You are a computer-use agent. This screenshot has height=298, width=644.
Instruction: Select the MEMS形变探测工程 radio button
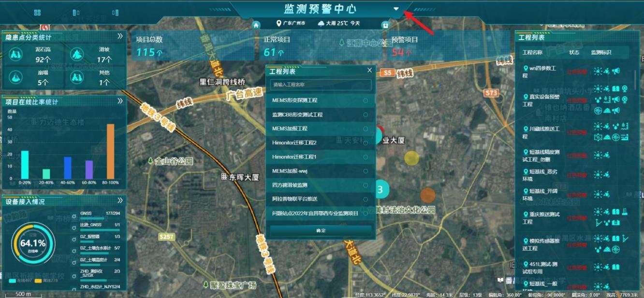tap(366, 100)
